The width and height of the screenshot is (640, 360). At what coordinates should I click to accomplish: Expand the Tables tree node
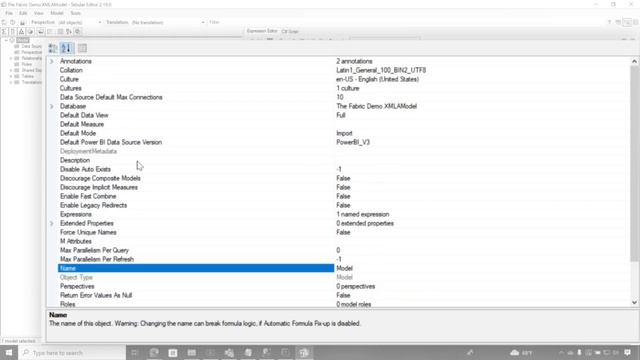[x=11, y=76]
